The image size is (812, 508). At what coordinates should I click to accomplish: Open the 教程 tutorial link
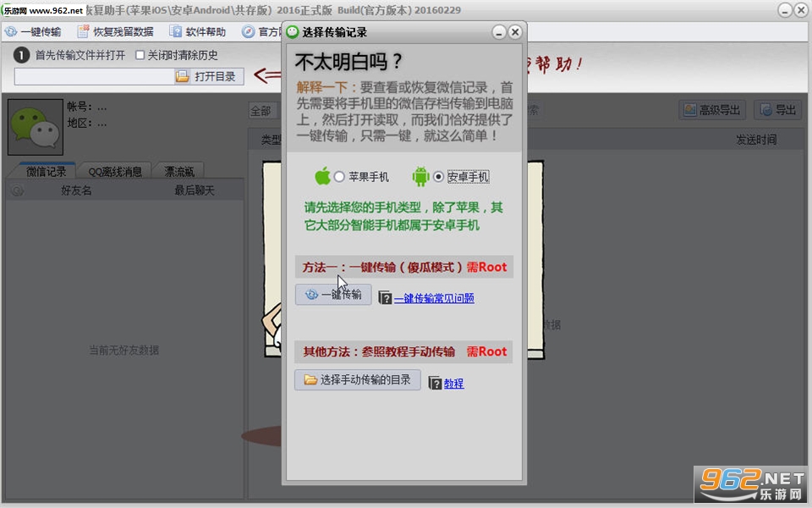click(453, 383)
